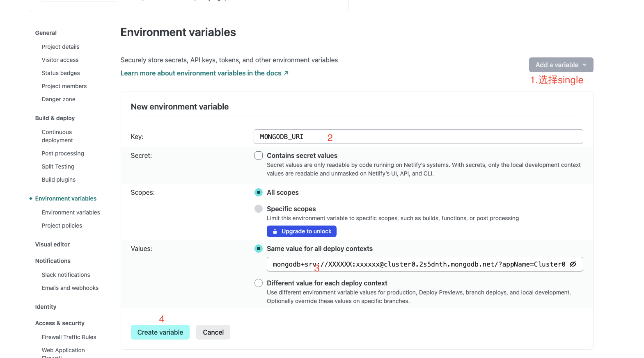Open Danger zone settings

tap(58, 99)
